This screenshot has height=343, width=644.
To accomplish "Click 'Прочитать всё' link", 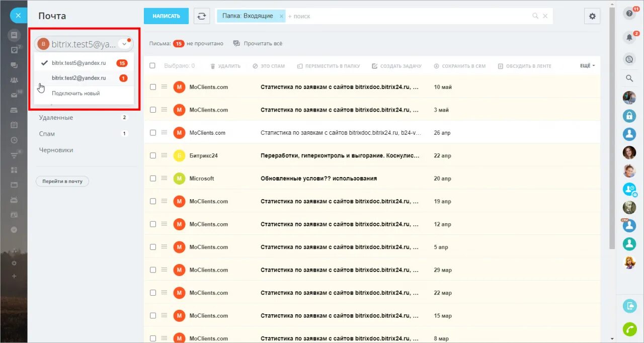I will point(258,44).
